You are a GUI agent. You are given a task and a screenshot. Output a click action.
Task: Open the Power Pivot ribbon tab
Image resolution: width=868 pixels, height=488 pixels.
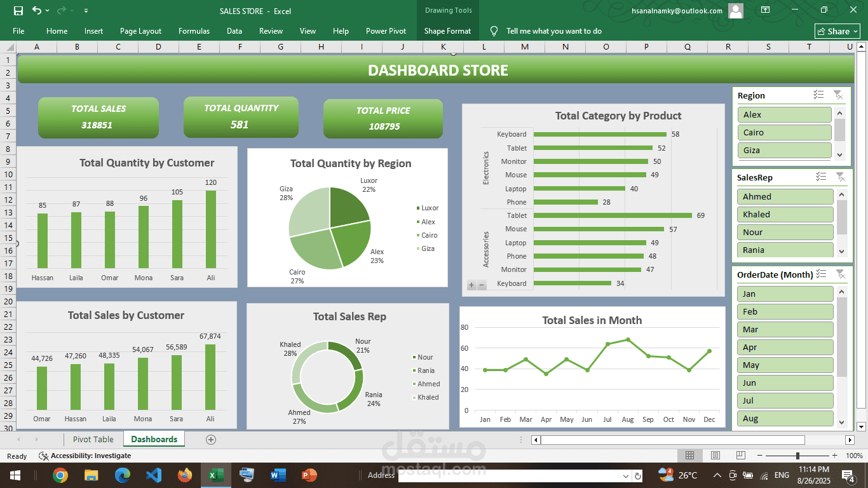click(386, 31)
